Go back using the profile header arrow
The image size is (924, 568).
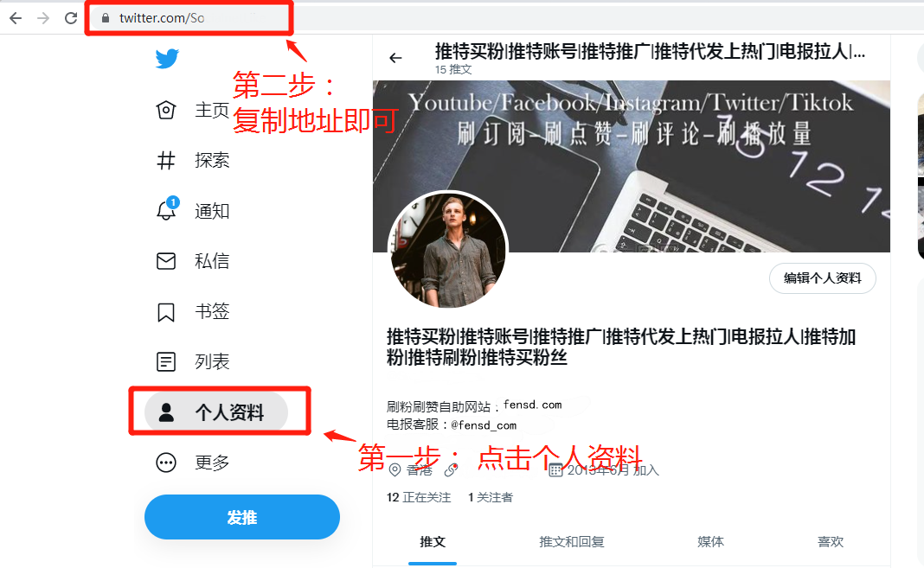tap(395, 58)
